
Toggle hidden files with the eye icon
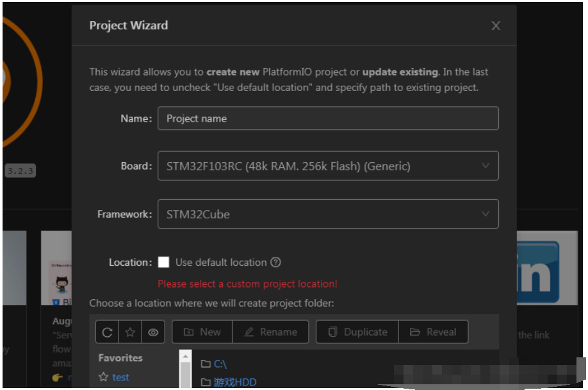(153, 332)
